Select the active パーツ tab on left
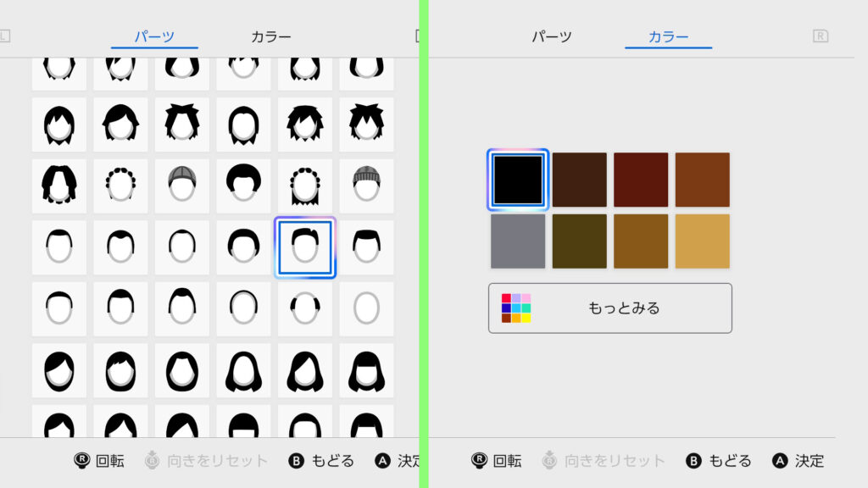 click(154, 37)
